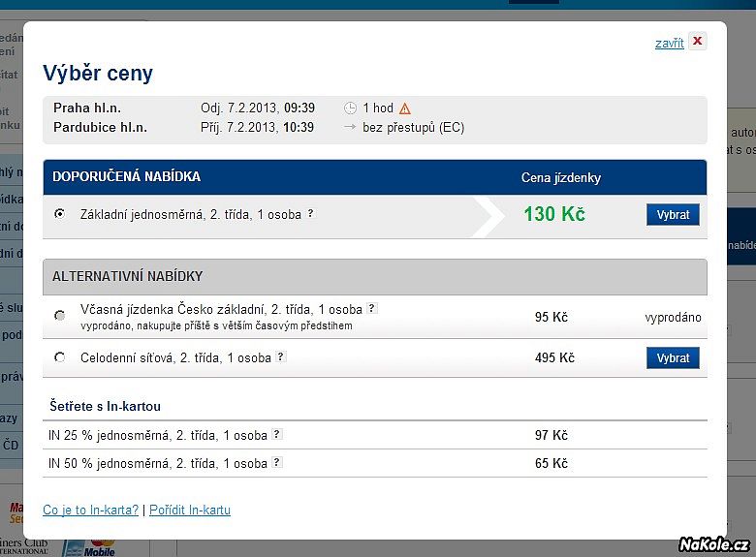The width and height of the screenshot is (756, 557).
Task: Click the red X close icon
Action: [697, 42]
